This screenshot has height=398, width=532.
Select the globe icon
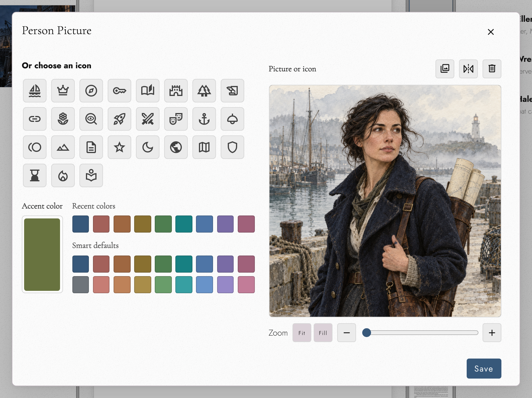(x=176, y=147)
